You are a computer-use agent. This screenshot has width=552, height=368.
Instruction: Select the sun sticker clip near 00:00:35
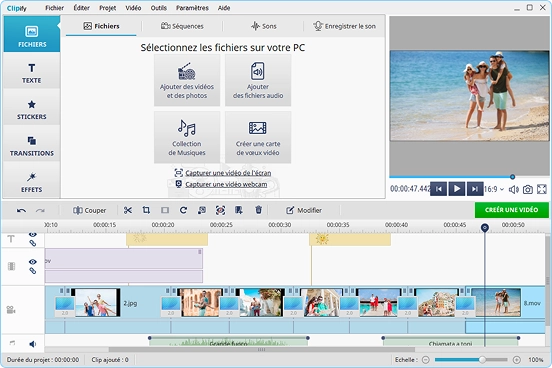(x=350, y=239)
